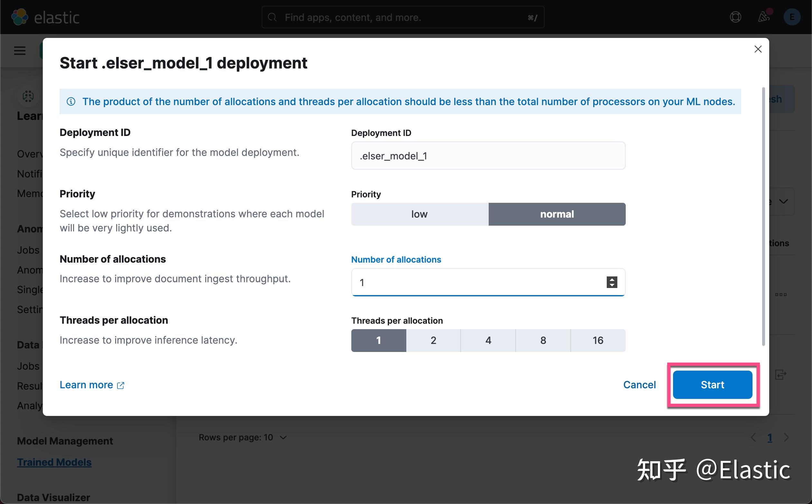The image size is (812, 504).
Task: Click the user avatar E
Action: tap(792, 17)
